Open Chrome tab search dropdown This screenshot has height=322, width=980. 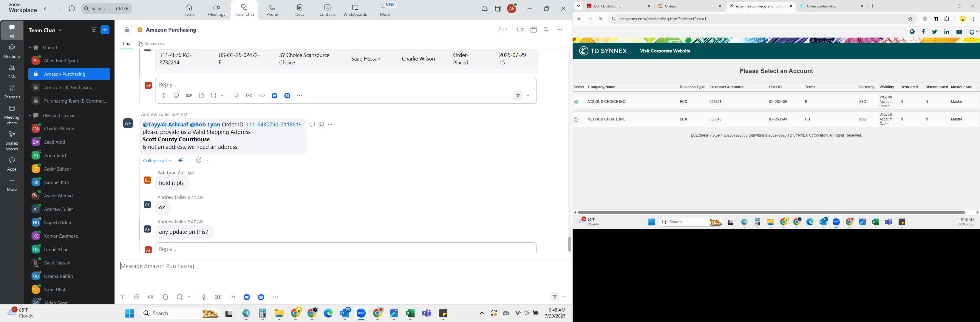(579, 6)
